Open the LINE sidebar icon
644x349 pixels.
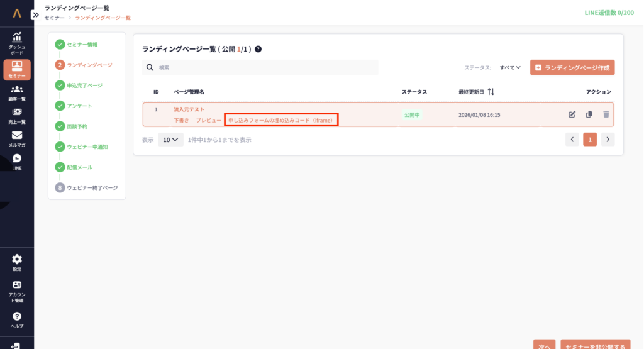[17, 162]
